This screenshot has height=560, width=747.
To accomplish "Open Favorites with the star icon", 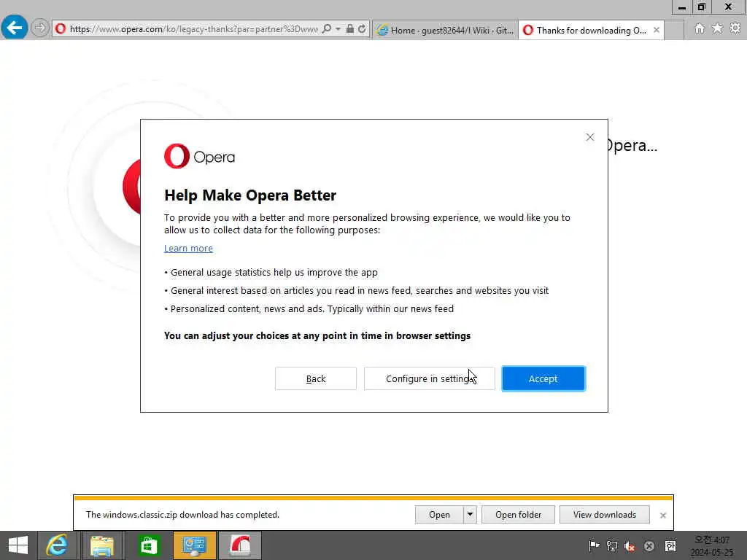I will [717, 28].
